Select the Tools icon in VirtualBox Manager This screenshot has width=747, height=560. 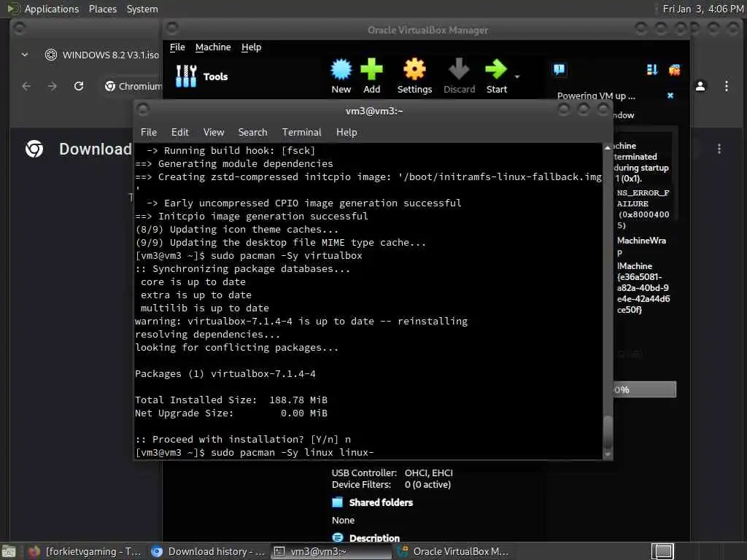click(x=186, y=76)
